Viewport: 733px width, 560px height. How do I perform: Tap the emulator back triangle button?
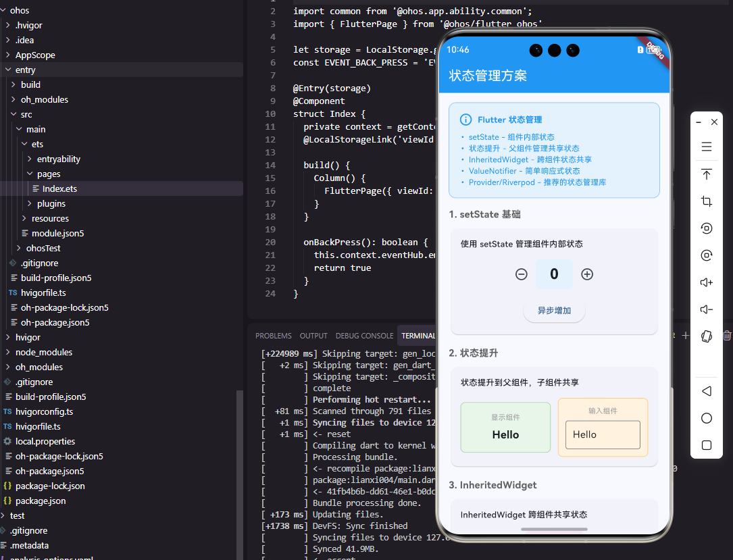[x=707, y=391]
